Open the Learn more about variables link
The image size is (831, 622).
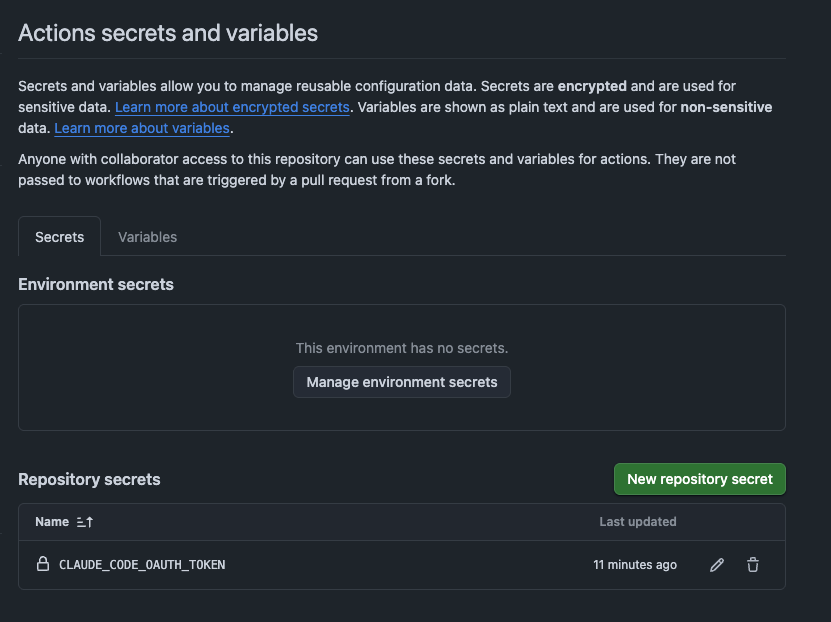141,128
